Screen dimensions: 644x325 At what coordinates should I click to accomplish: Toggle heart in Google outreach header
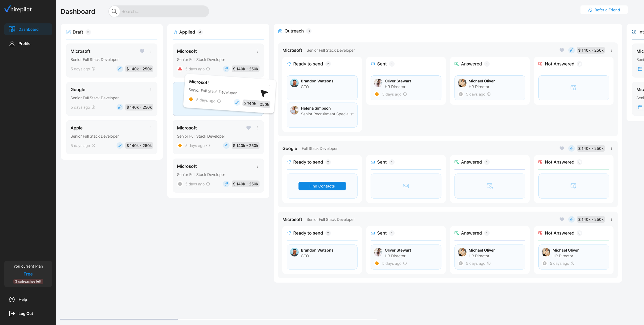click(562, 148)
